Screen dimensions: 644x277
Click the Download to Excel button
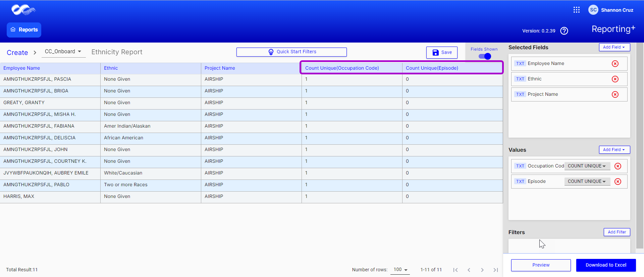tap(606, 265)
